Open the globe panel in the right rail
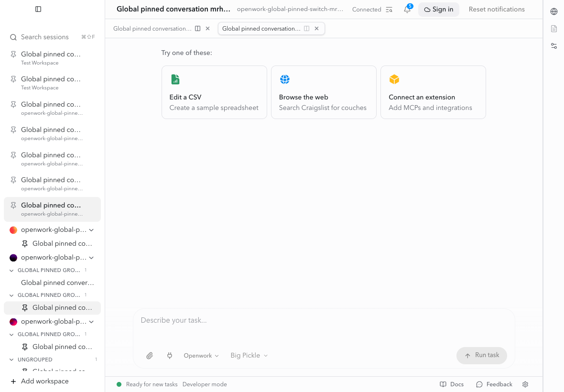564x392 pixels. coord(554,11)
